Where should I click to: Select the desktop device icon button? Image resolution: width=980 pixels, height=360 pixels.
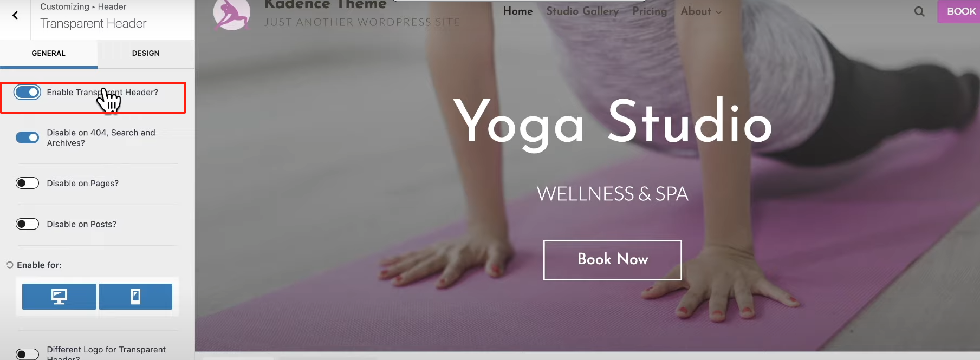coord(59,297)
